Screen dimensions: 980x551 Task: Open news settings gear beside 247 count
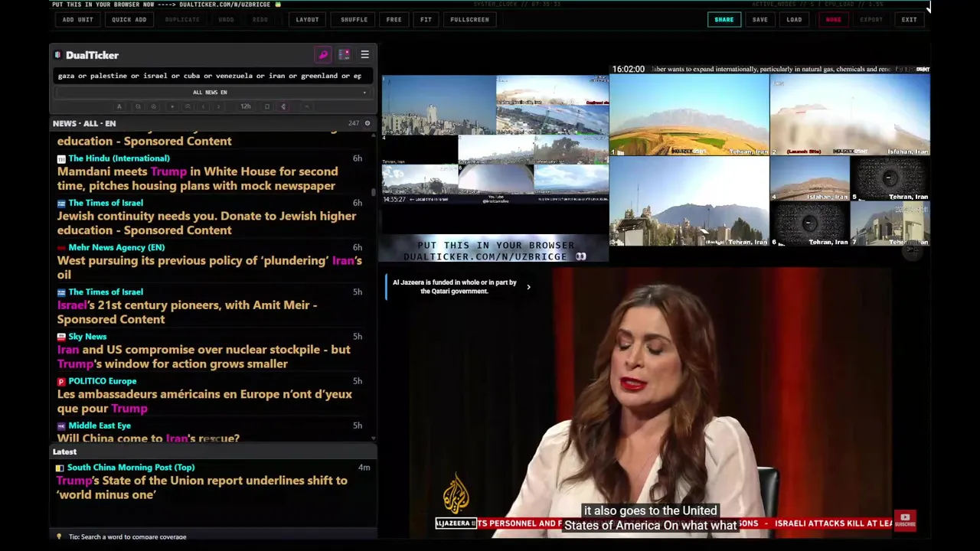367,123
